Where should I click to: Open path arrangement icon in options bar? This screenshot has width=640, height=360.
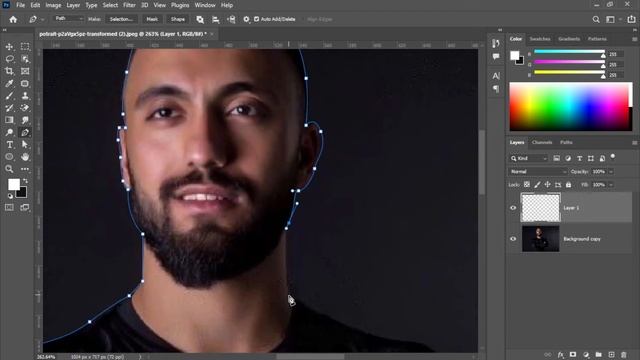click(x=231, y=19)
